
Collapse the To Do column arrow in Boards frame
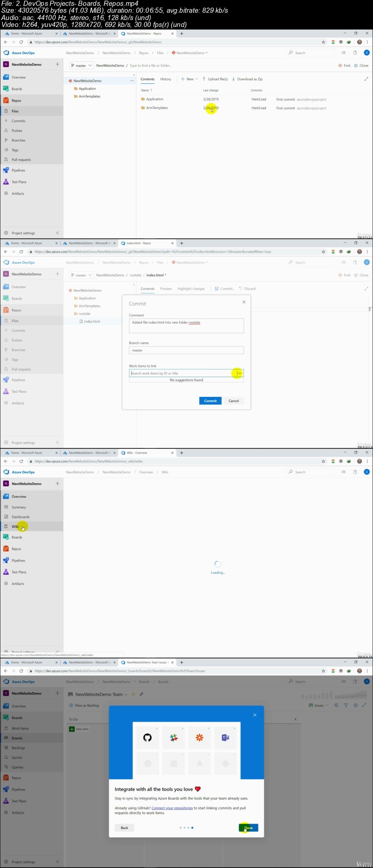[x=295, y=719]
